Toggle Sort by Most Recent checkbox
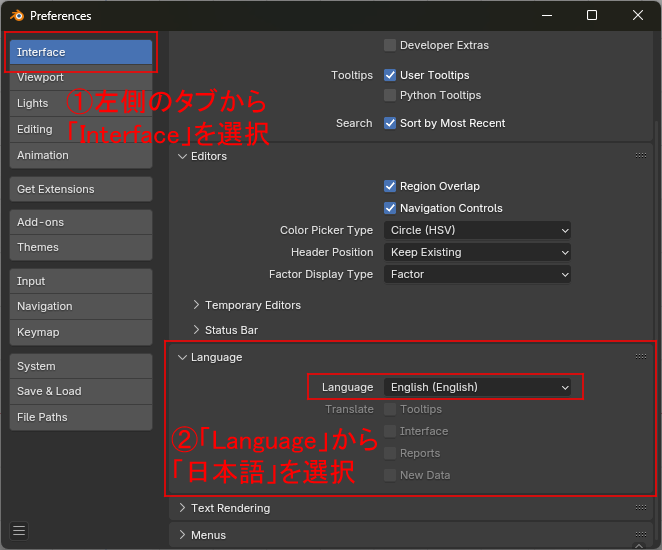 (390, 123)
